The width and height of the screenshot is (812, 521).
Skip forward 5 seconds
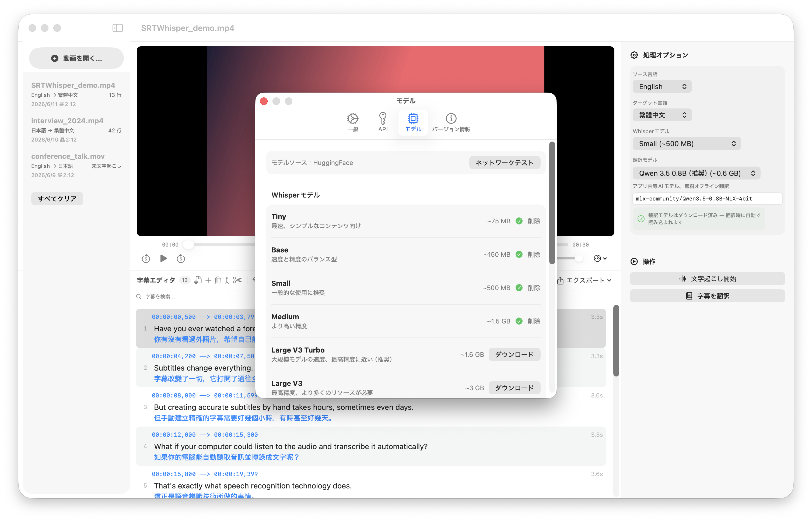181,258
